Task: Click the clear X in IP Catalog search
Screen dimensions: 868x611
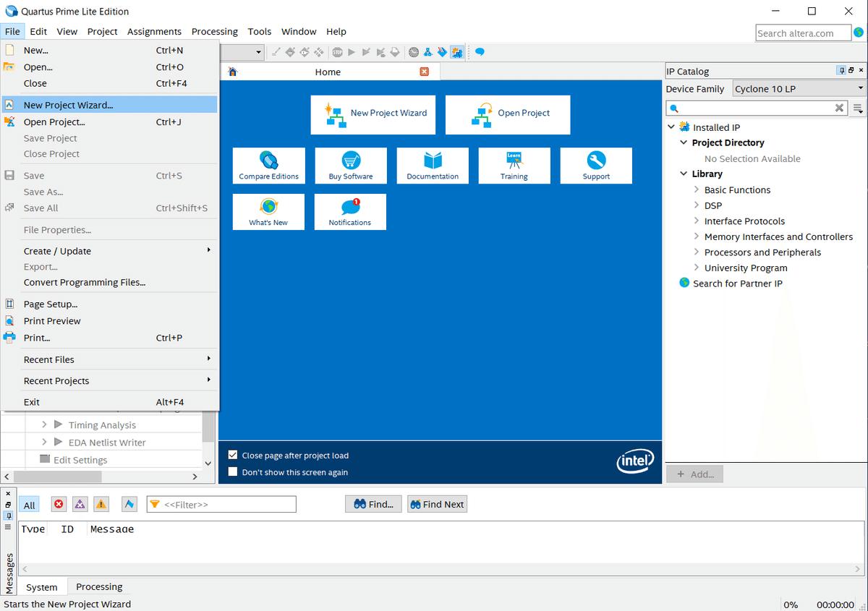Action: (839, 108)
